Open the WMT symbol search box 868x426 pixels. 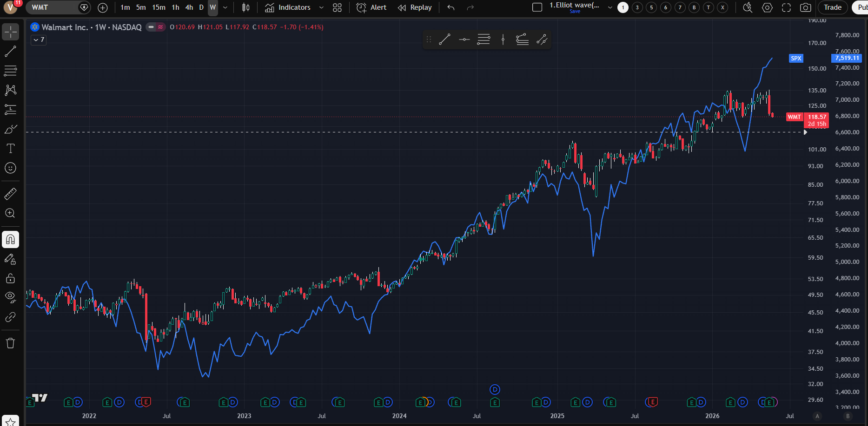point(58,7)
